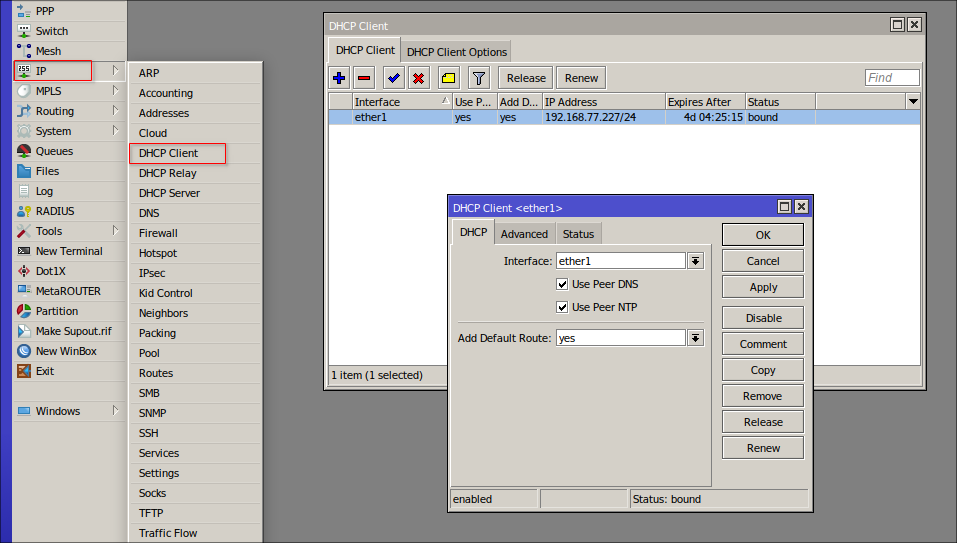This screenshot has height=543, width=957.
Task: Open the Add Default Route dropdown
Action: point(696,338)
